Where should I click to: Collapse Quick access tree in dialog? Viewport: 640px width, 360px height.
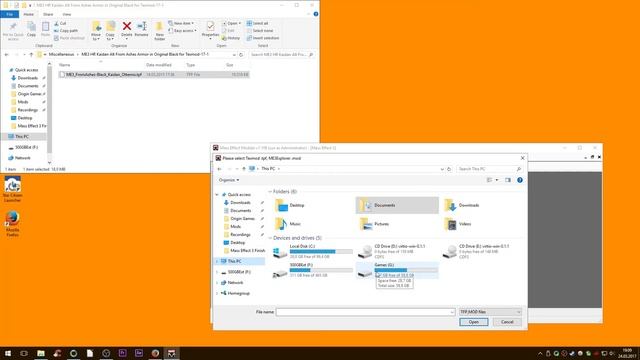217,195
